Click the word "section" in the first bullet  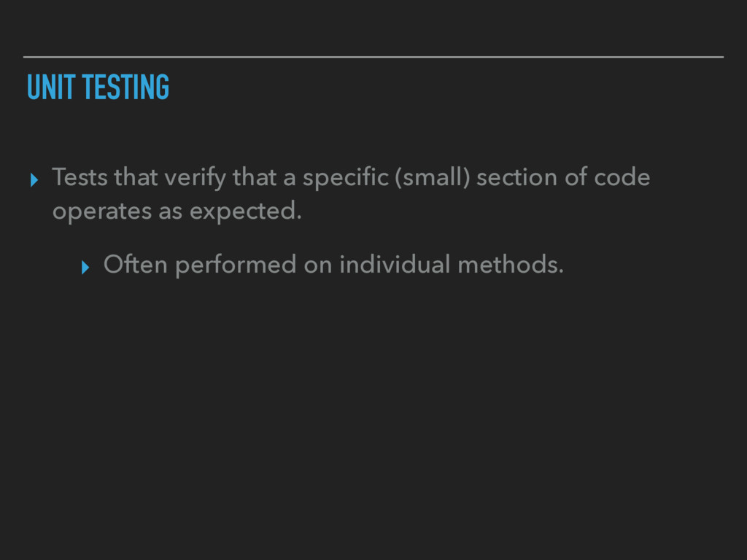tap(516, 177)
